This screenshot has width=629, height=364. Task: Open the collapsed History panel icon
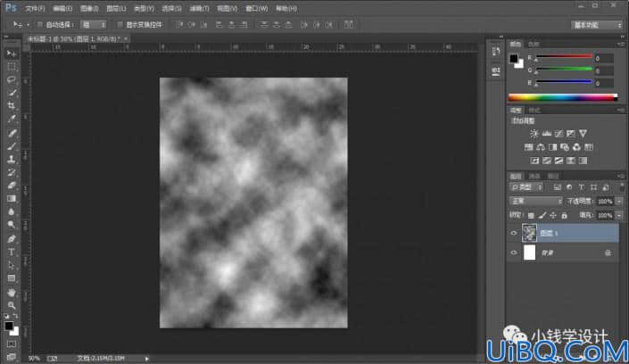[496, 51]
